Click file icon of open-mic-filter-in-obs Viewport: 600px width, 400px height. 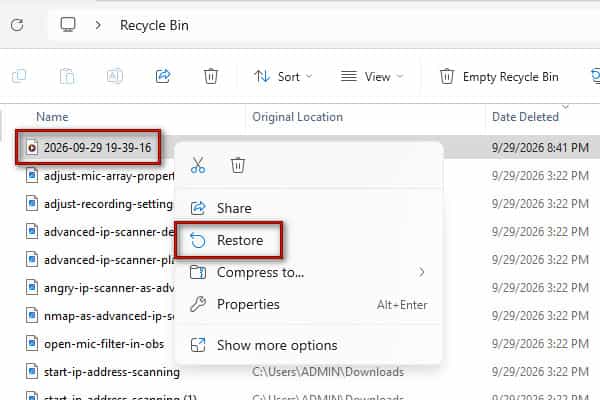(32, 343)
